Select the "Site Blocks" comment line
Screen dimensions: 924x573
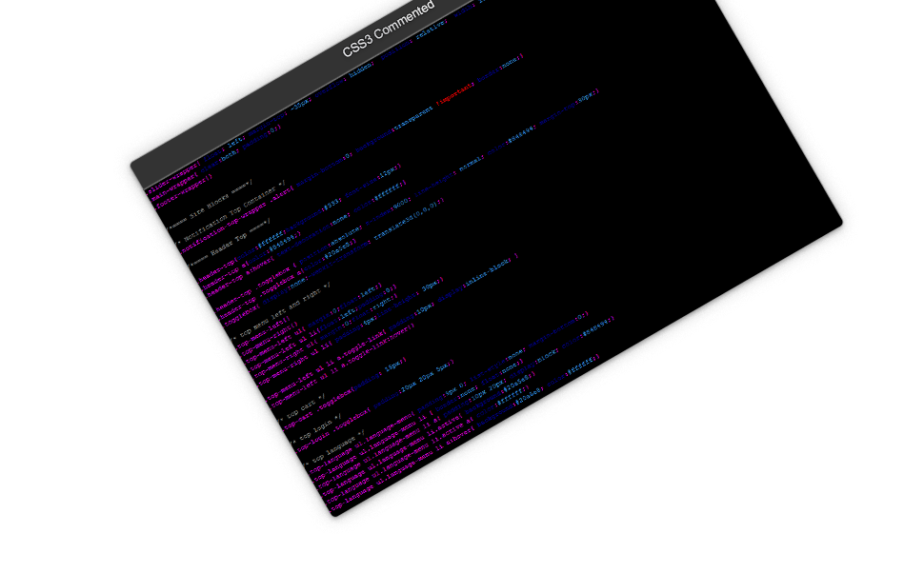click(x=210, y=205)
